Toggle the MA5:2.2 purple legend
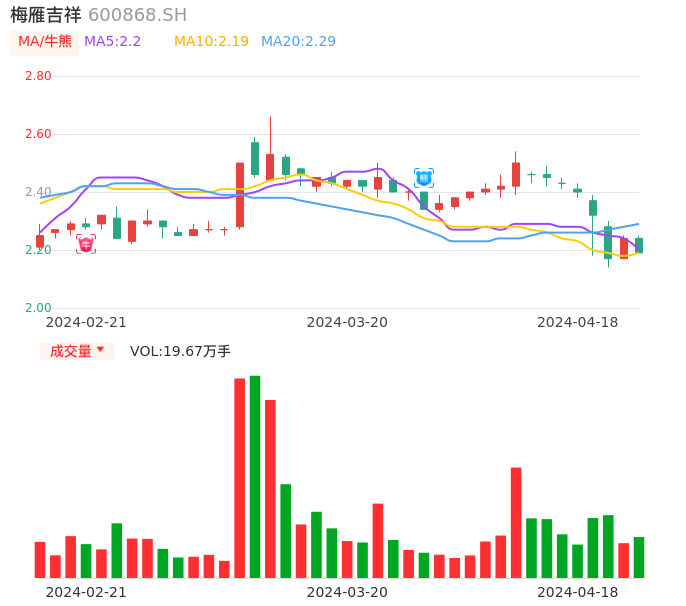Image resolution: width=686 pixels, height=606 pixels. click(112, 42)
